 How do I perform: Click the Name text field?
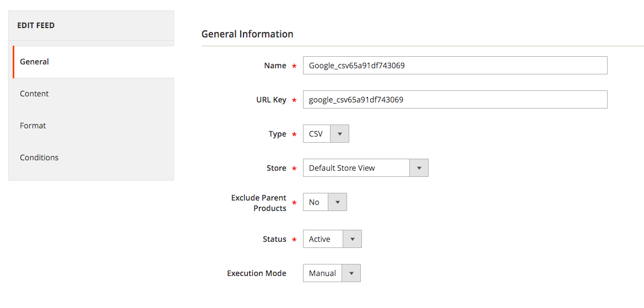click(x=454, y=66)
